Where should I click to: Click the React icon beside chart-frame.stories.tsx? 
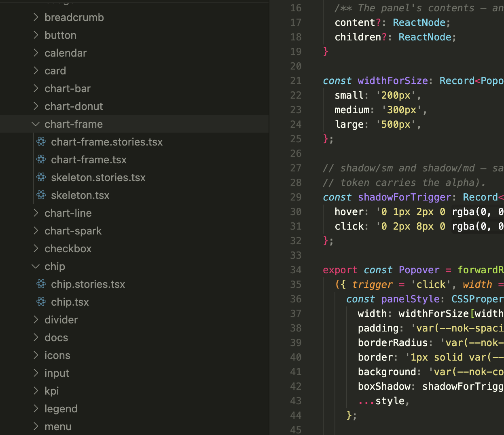(41, 141)
